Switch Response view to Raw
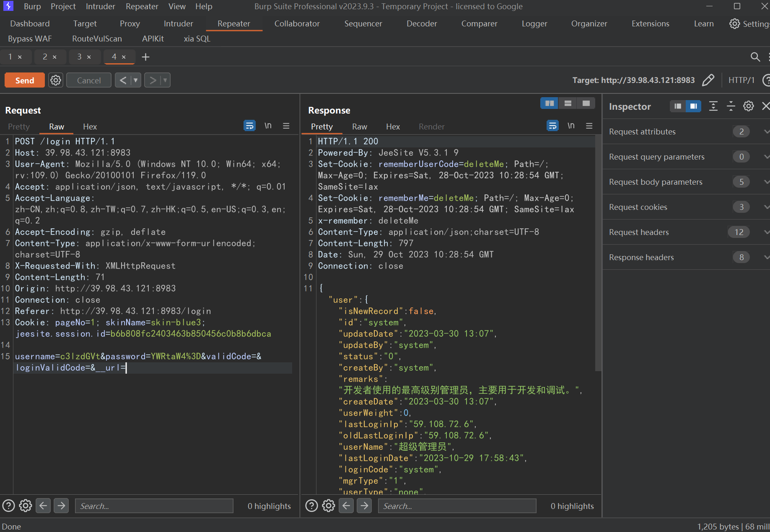This screenshot has height=532, width=770. 360,127
